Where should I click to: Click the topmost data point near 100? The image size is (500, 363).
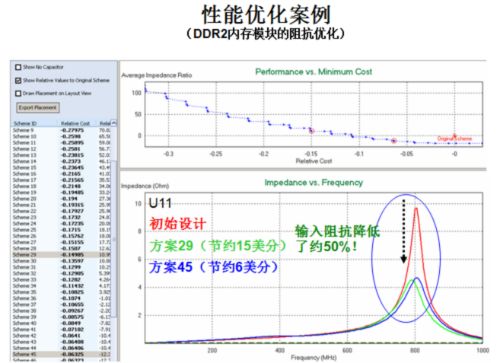(145, 90)
